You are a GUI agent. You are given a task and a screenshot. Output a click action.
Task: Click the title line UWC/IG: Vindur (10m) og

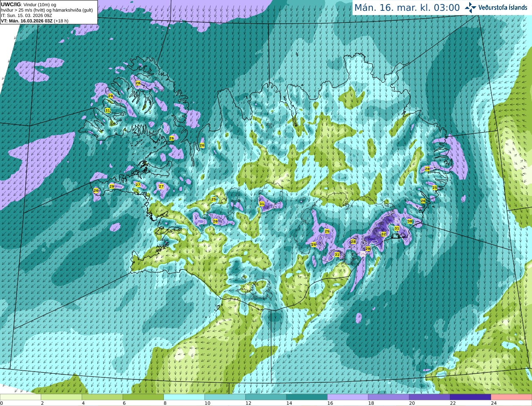[x=29, y=4]
